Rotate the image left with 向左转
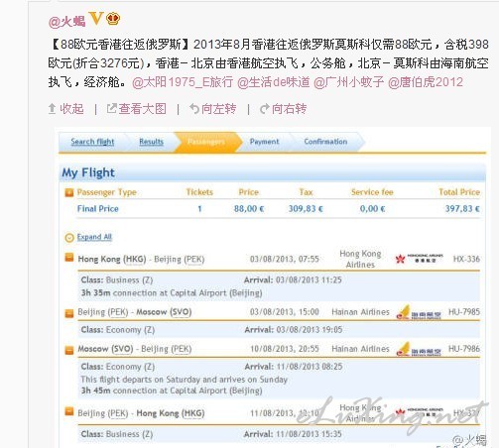 [212, 109]
